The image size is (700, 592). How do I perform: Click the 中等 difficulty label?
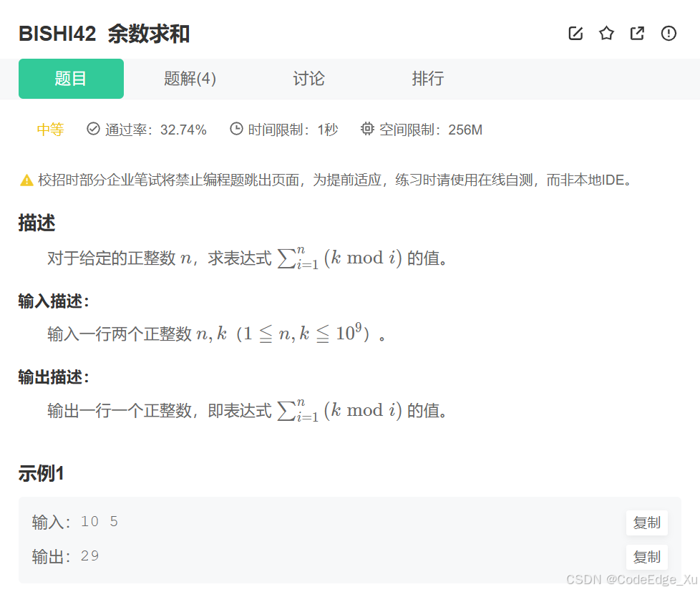pos(49,130)
